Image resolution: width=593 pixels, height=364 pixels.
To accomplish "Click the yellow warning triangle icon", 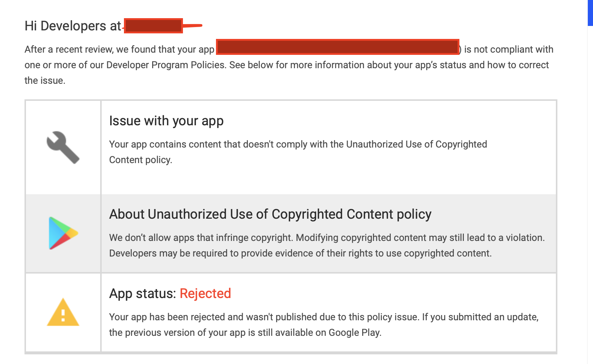I will point(63,312).
